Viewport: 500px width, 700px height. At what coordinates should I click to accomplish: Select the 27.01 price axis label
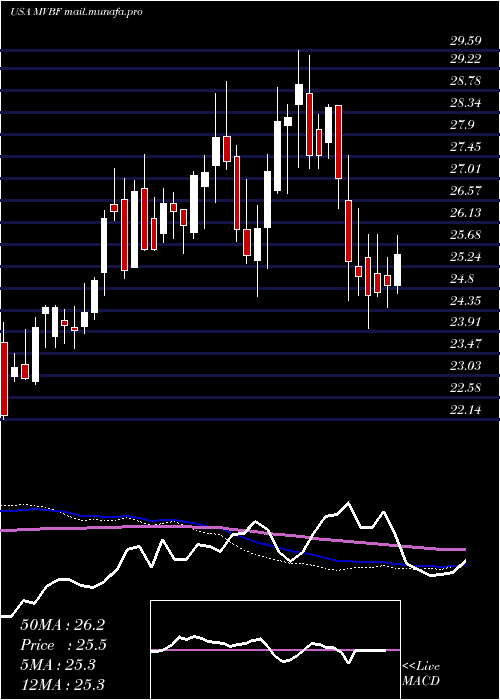(x=466, y=169)
